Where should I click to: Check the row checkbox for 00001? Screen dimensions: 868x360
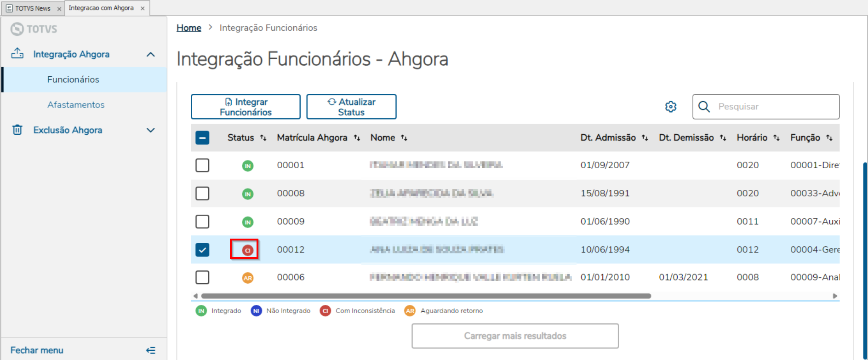pos(202,165)
